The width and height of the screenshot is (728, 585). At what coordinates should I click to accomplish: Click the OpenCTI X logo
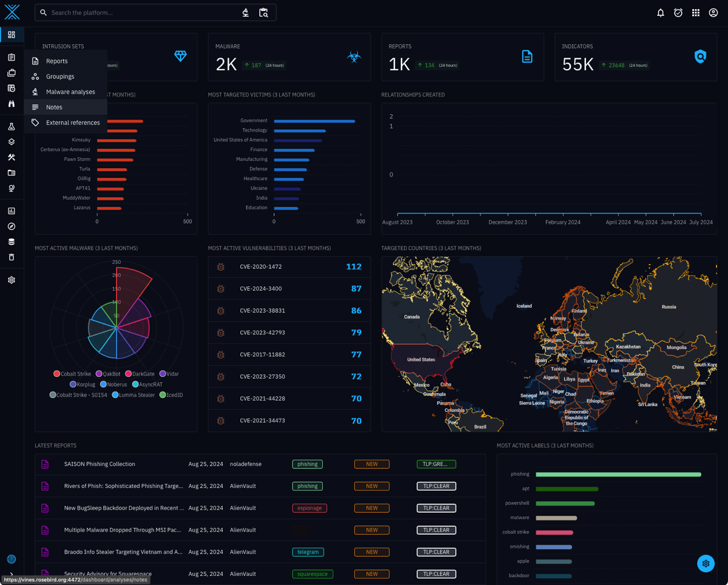pyautogui.click(x=12, y=12)
